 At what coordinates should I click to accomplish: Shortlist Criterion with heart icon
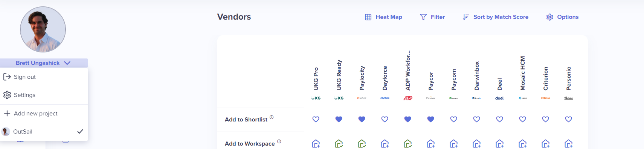coord(546,119)
